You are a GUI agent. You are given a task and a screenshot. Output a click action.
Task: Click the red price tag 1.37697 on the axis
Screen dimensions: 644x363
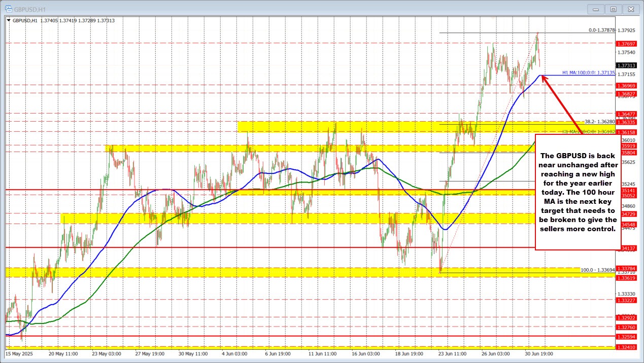pos(625,44)
